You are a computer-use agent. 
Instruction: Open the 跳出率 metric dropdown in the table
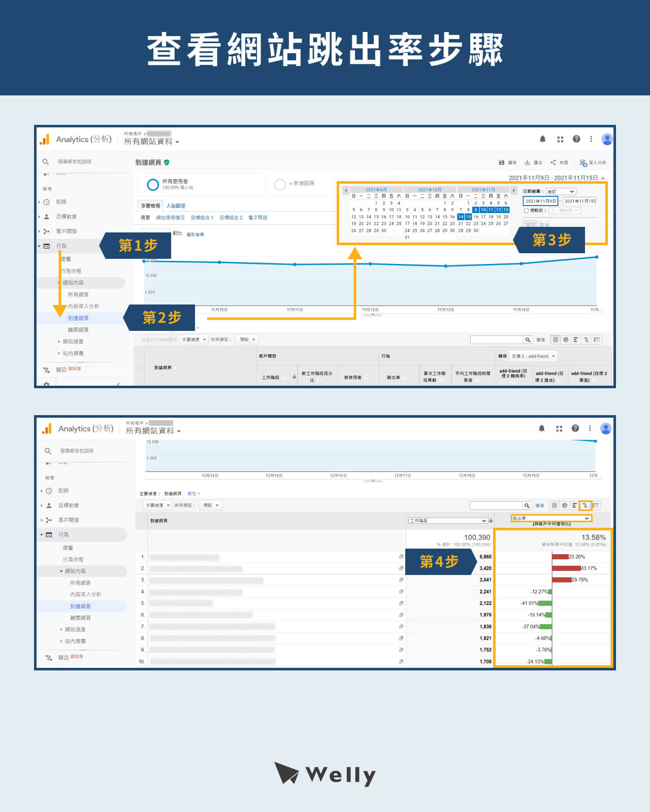(x=551, y=518)
